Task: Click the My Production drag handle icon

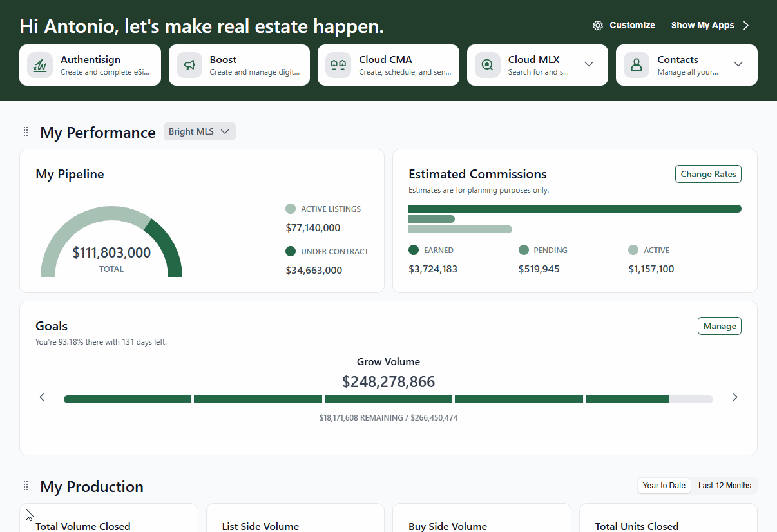Action: pos(25,486)
